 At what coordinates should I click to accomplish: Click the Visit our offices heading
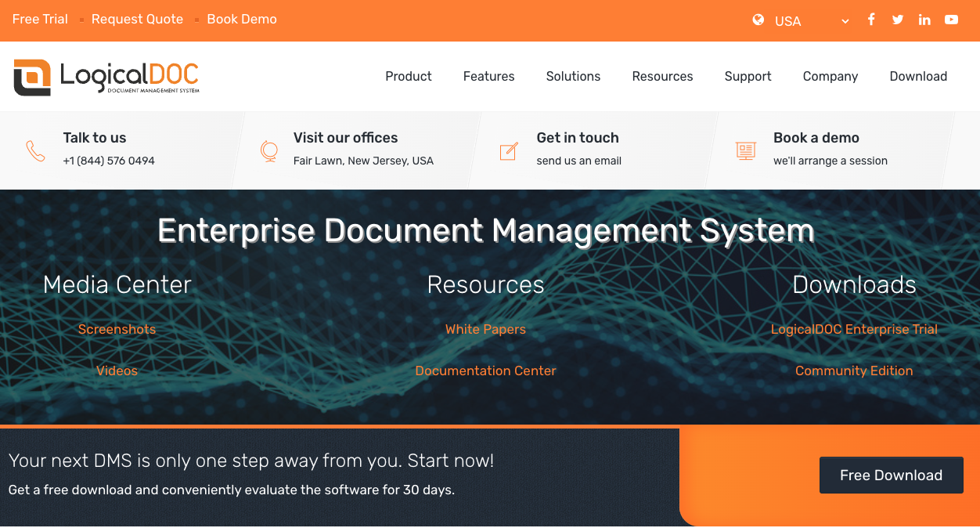point(346,138)
